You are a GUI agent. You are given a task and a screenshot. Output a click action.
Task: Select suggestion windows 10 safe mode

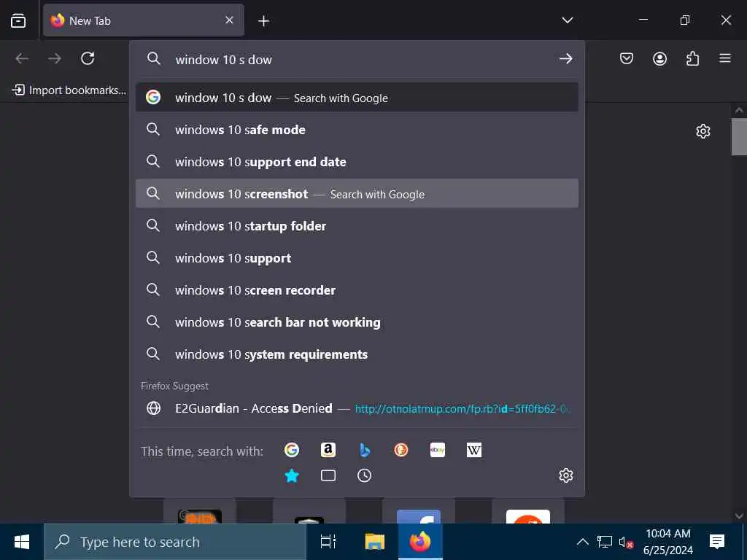click(x=357, y=130)
